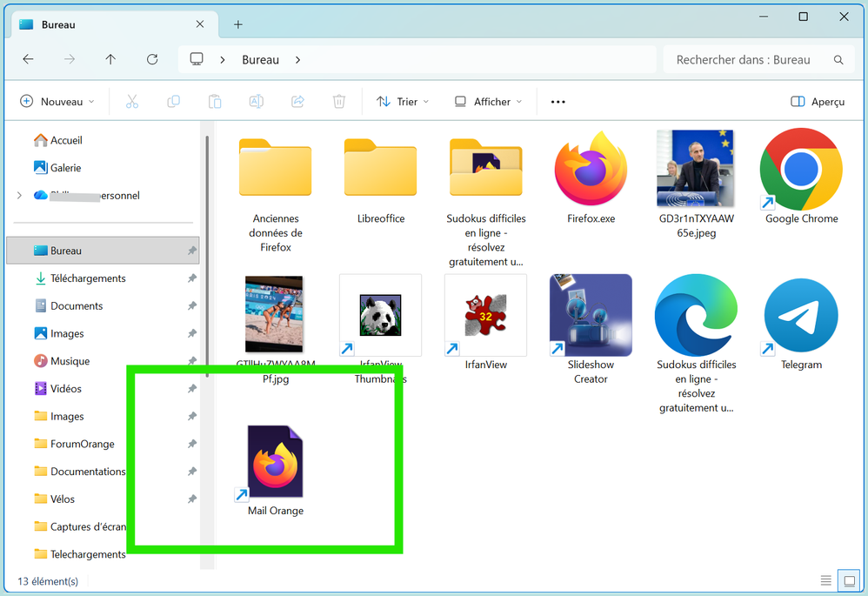The width and height of the screenshot is (868, 596).
Task: Open the Trier sort dropdown
Action: click(403, 102)
